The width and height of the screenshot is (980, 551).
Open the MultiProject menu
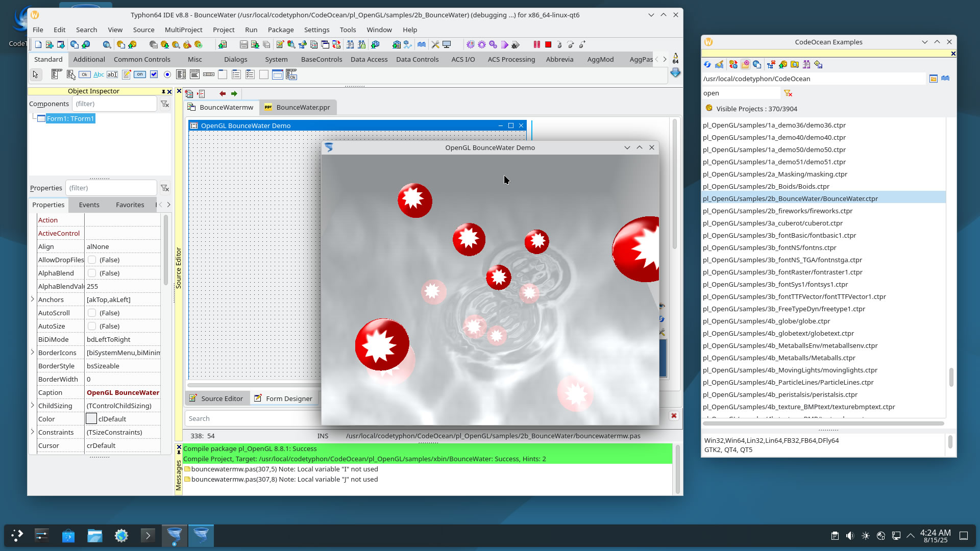click(183, 30)
